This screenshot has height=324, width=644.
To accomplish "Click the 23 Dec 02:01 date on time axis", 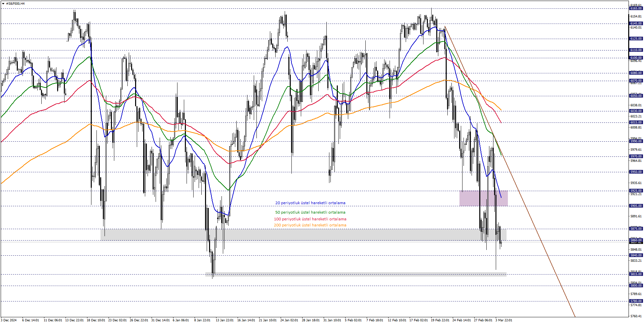I will [117, 320].
